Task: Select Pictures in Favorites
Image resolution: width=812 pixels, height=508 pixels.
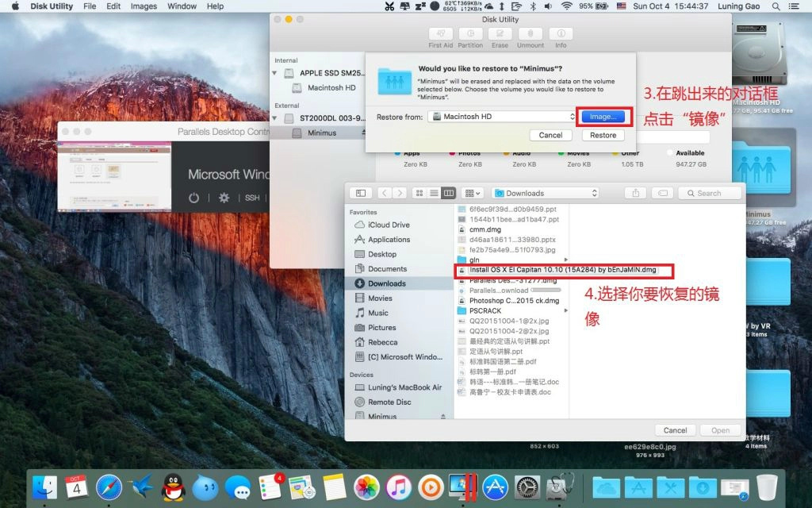Action: [381, 328]
